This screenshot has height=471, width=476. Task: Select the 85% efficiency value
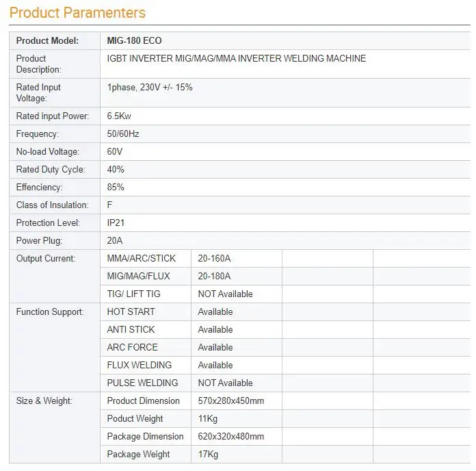[116, 188]
